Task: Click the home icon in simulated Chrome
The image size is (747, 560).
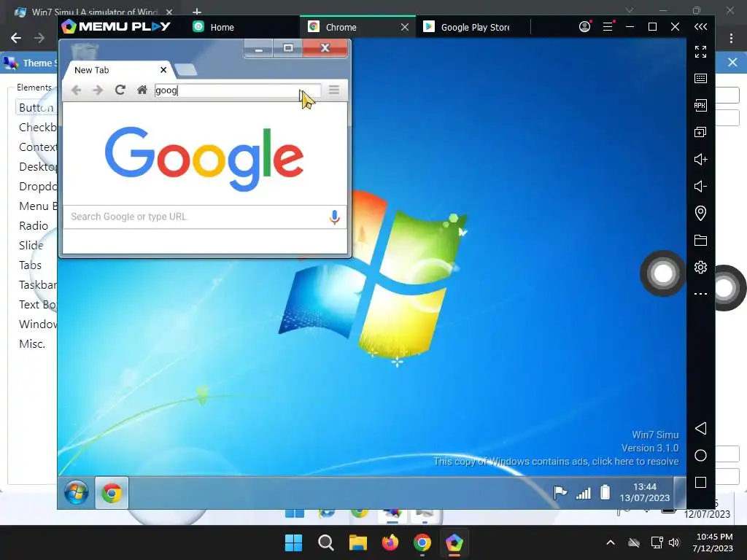Action: pos(142,90)
